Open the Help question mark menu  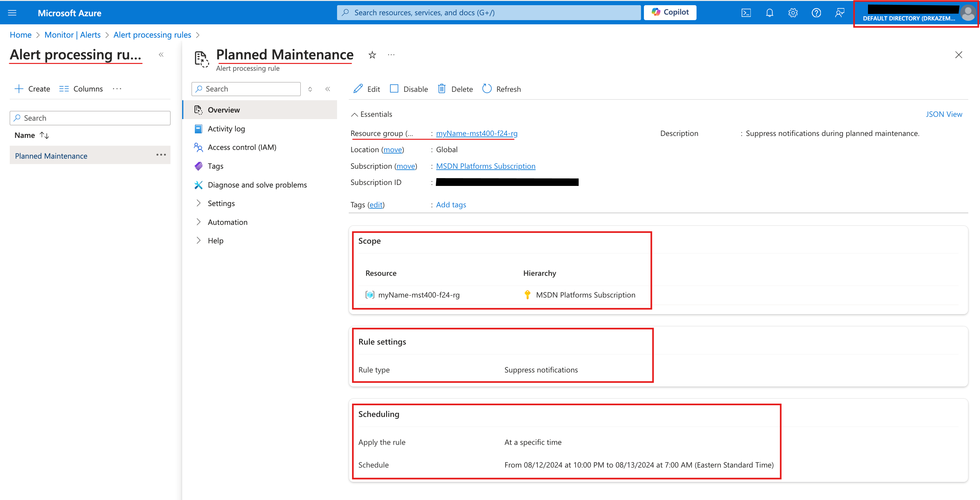(816, 13)
